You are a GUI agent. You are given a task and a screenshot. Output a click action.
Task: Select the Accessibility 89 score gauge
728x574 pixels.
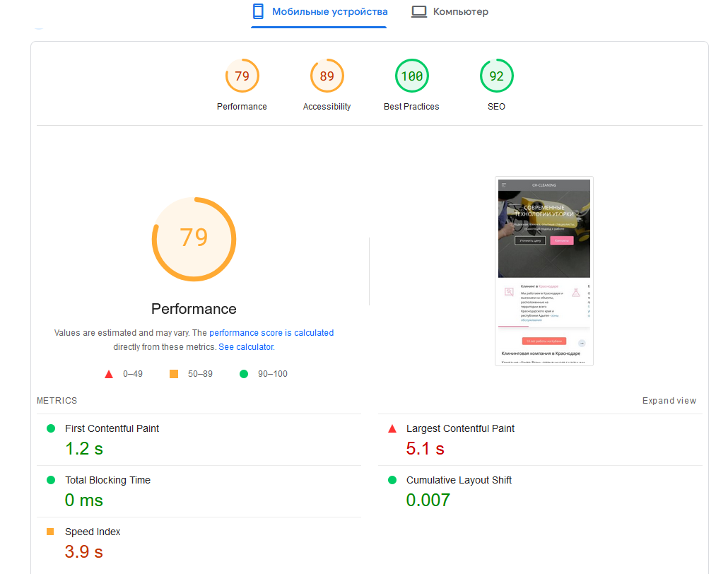327,85
